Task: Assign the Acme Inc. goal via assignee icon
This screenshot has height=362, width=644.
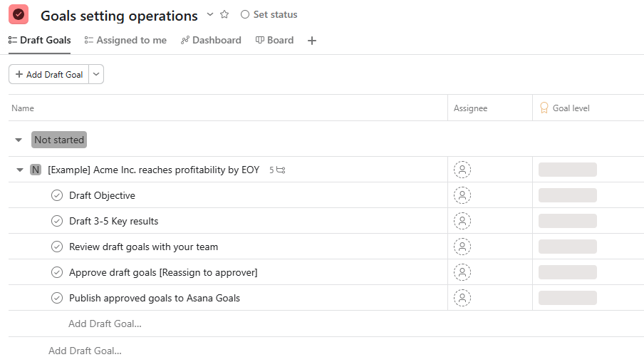Action: point(462,170)
